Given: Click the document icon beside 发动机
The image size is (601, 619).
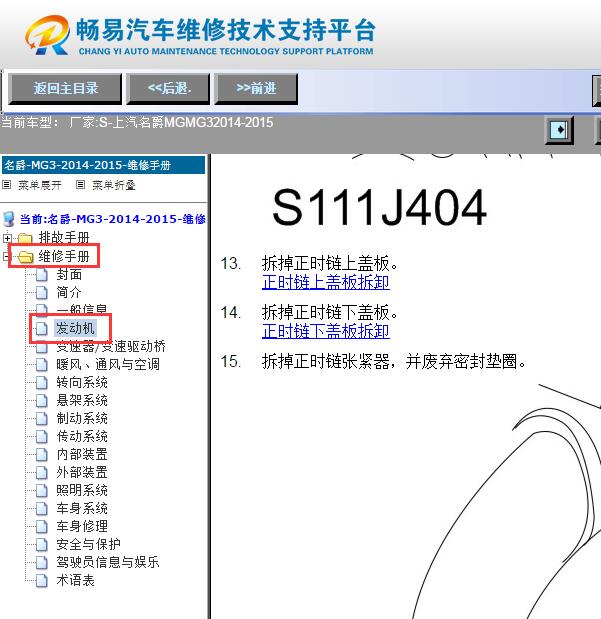Looking at the screenshot, I should 41,328.
